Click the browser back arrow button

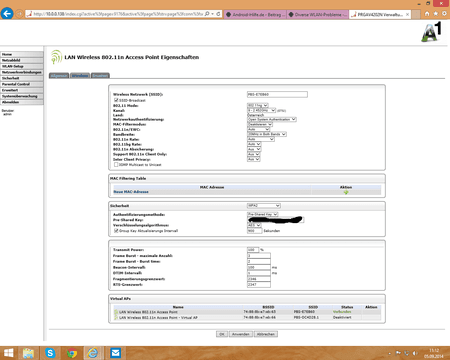pyautogui.click(x=7, y=14)
